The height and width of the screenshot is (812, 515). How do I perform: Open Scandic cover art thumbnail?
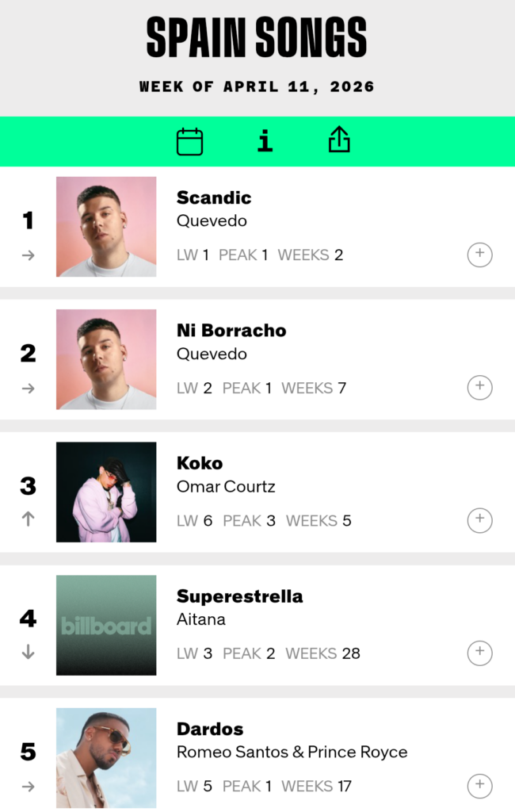(106, 227)
